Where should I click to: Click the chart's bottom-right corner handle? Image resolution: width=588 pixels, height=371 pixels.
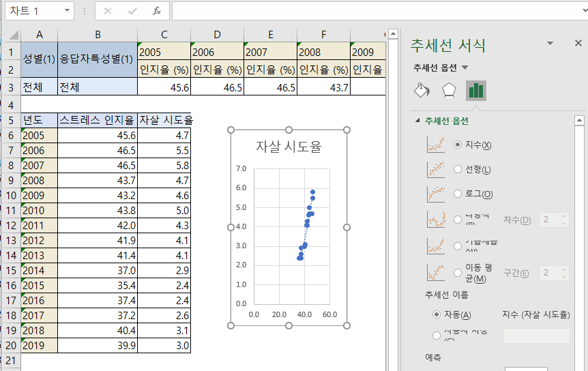pyautogui.click(x=347, y=326)
